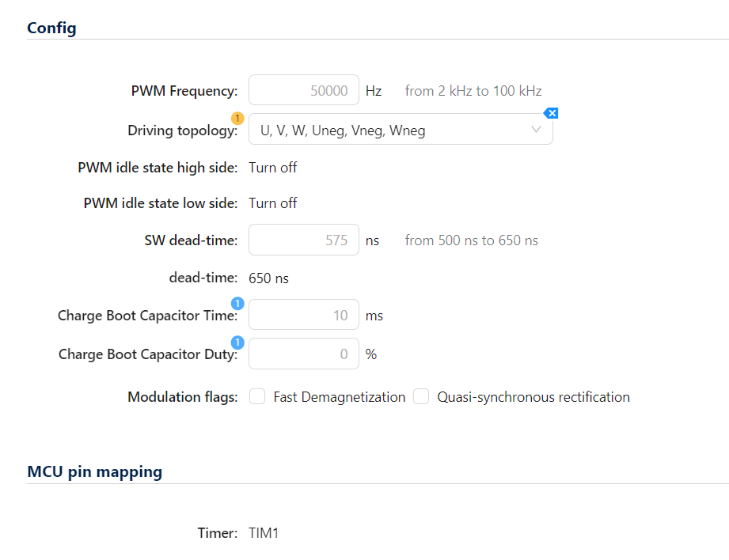Screen dimensions: 729x560
Task: Click the MCU pin mapping heading
Action: click(x=94, y=471)
